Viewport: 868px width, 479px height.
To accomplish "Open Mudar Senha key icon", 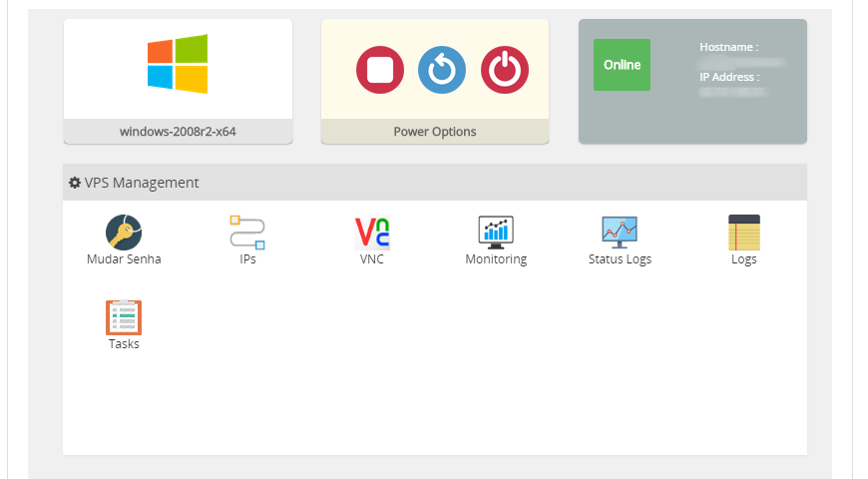I will click(x=124, y=233).
